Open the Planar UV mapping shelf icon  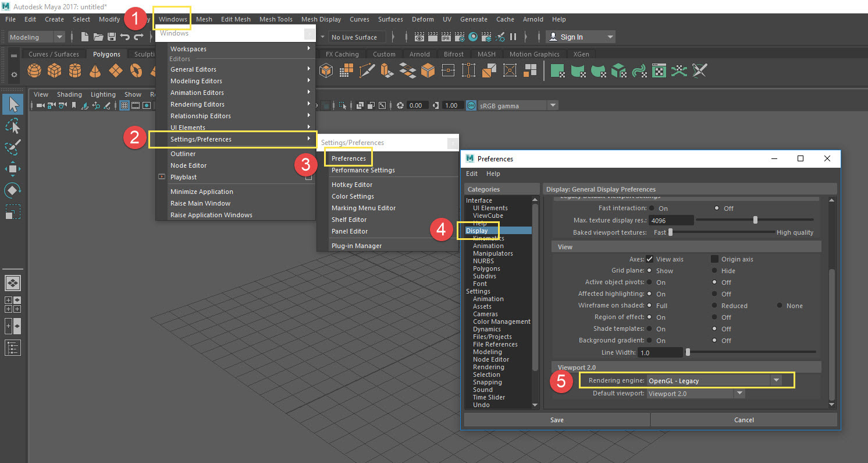point(558,71)
